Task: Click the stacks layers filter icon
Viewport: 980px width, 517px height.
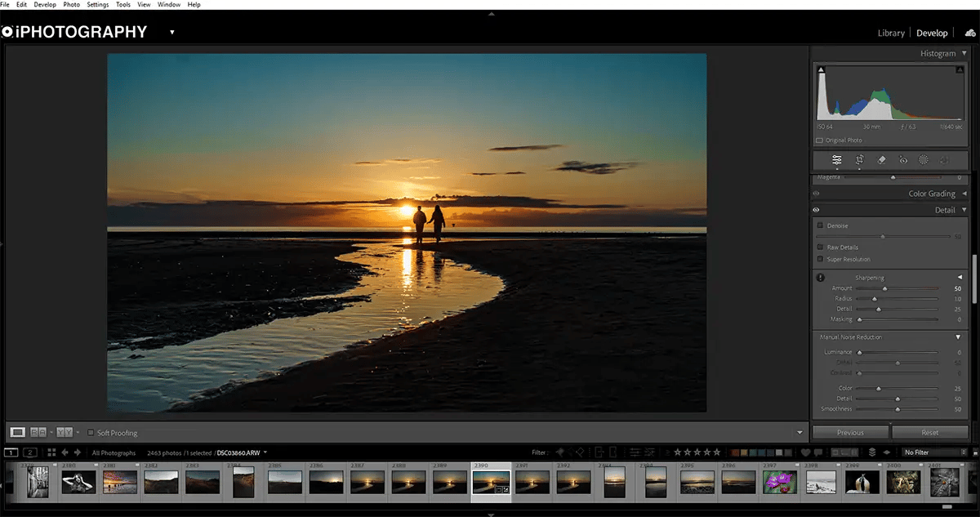Action: pyautogui.click(x=872, y=452)
